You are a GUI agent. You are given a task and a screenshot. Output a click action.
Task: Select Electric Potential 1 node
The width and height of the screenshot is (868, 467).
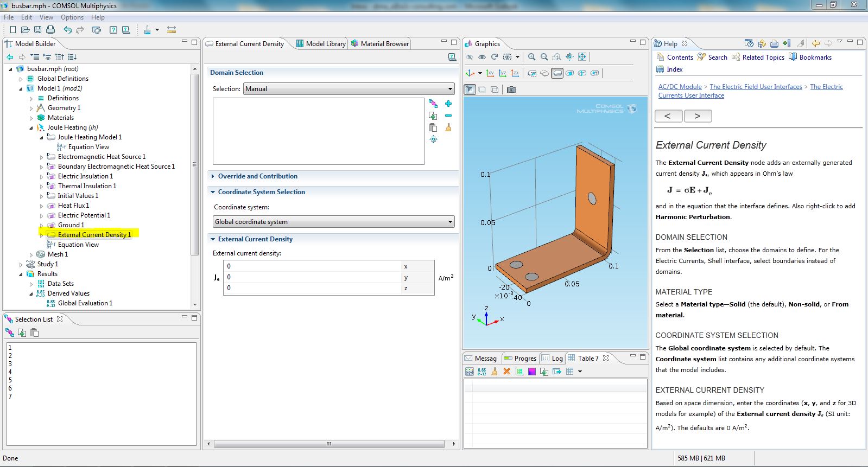click(x=84, y=215)
